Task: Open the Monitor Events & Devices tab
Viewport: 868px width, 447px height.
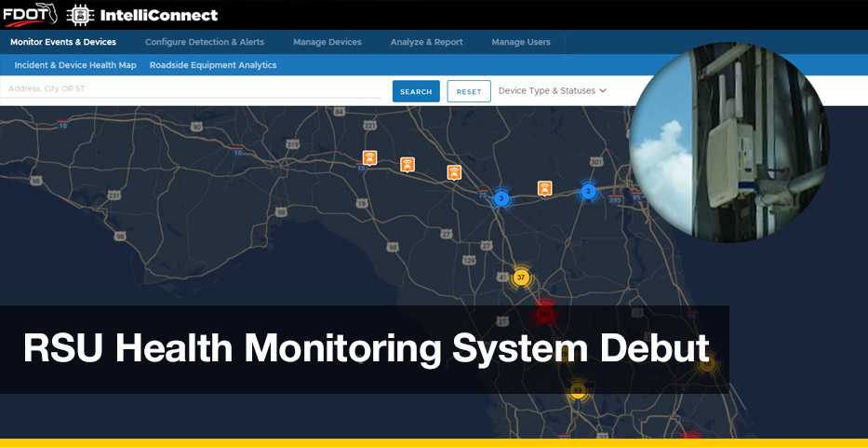Action: tap(63, 42)
